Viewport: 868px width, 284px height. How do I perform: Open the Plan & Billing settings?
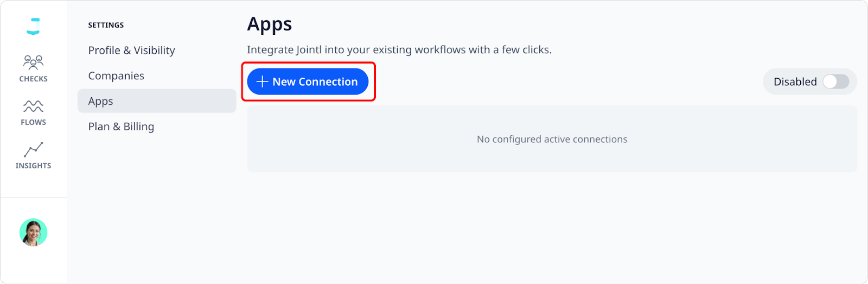pyautogui.click(x=121, y=127)
